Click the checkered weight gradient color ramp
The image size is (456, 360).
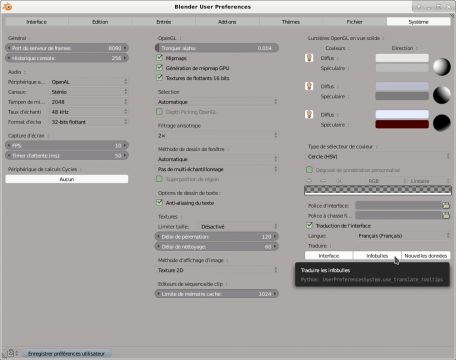coord(378,190)
